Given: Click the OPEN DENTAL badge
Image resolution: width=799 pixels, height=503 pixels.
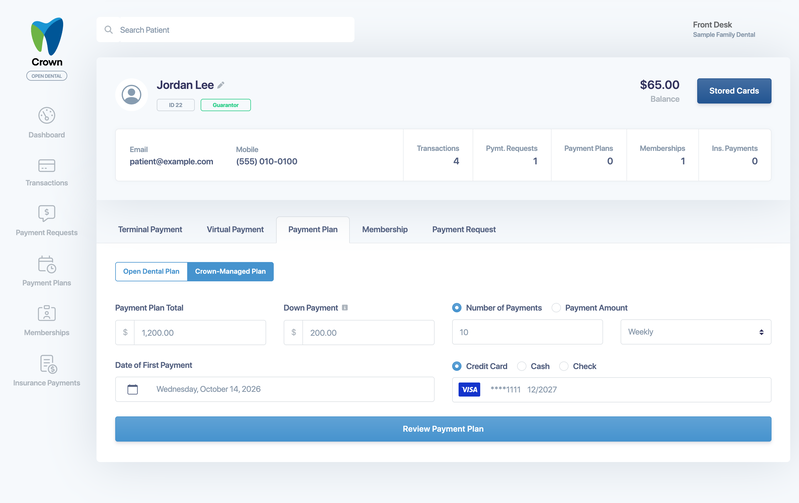Looking at the screenshot, I should pos(46,76).
